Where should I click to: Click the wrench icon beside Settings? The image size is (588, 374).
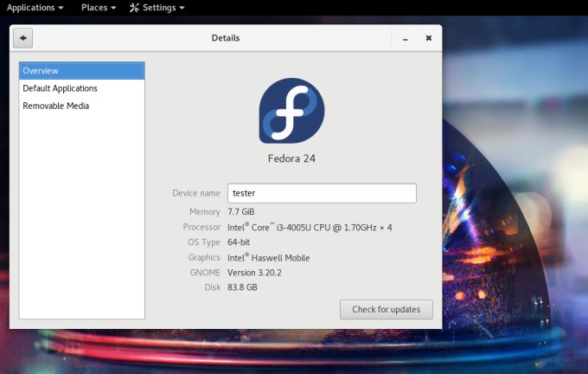click(x=134, y=8)
